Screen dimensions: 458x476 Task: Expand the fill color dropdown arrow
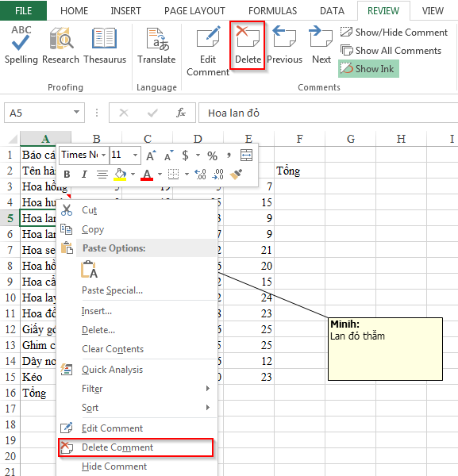click(133, 174)
